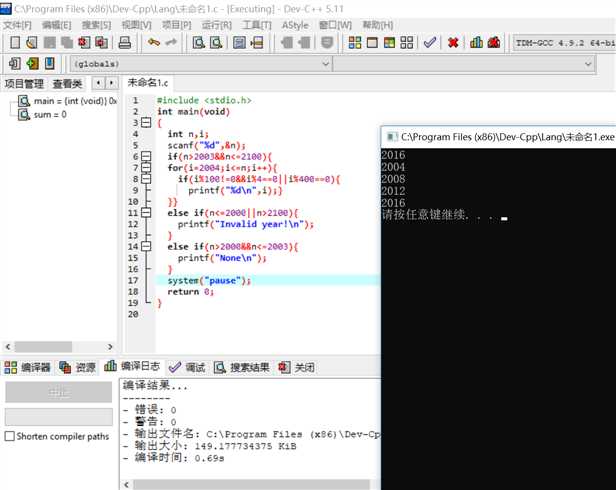Viewport: 616px width, 490px height.
Task: Collapse the else-if fold at line 11
Action: click(x=146, y=213)
